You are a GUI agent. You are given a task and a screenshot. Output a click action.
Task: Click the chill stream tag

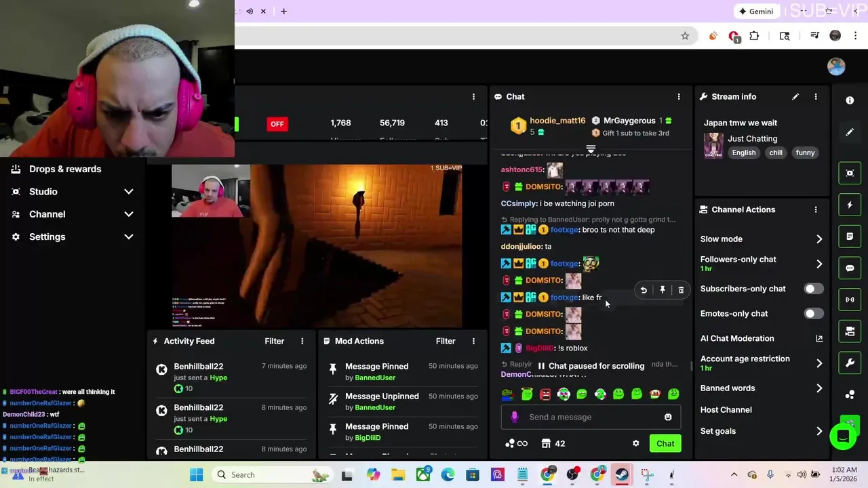(776, 152)
